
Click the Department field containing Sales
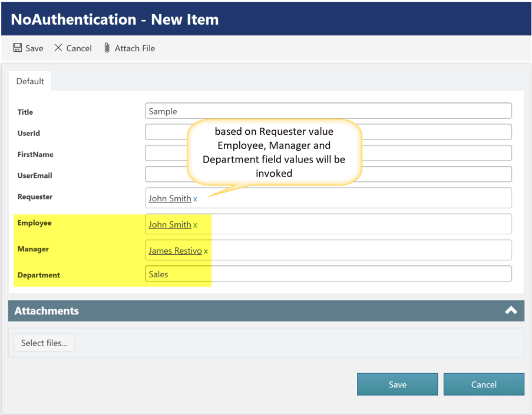(328, 274)
